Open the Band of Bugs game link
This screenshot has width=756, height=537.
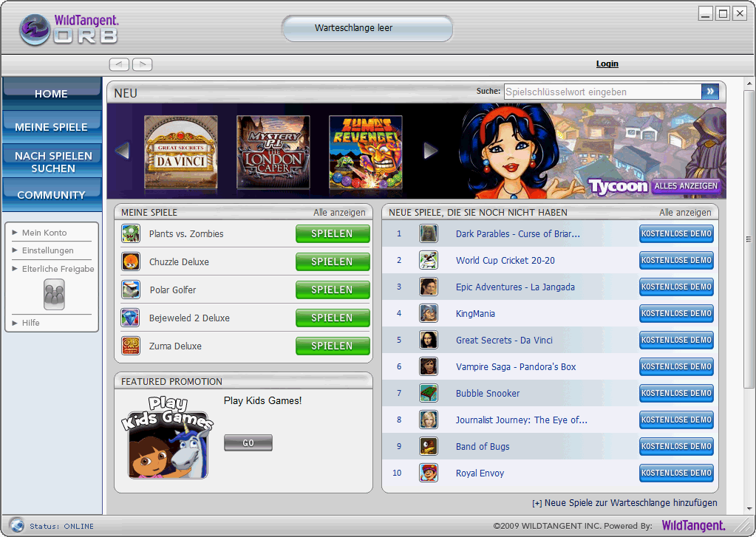tap(483, 446)
